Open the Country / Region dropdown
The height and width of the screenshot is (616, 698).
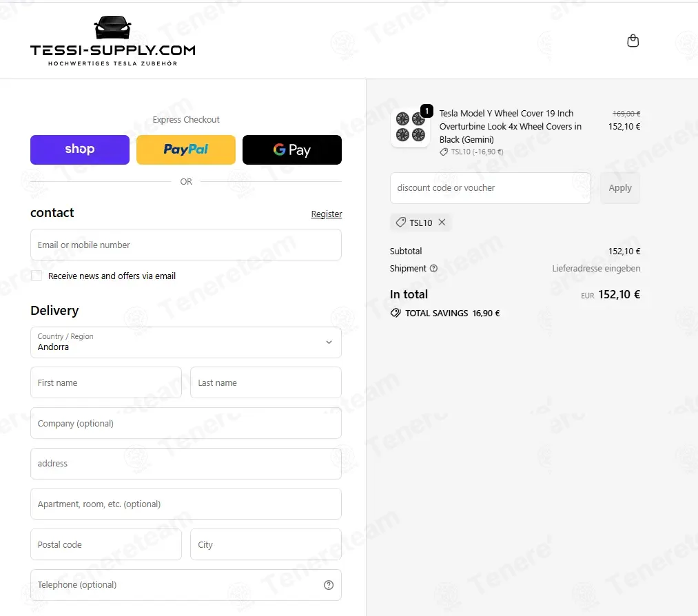[x=185, y=342]
